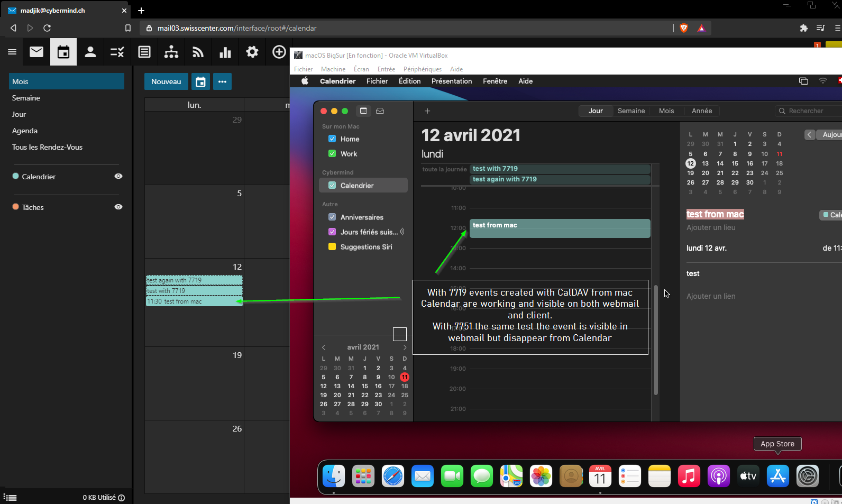
Task: Open the Contacts person icon
Action: 90,52
